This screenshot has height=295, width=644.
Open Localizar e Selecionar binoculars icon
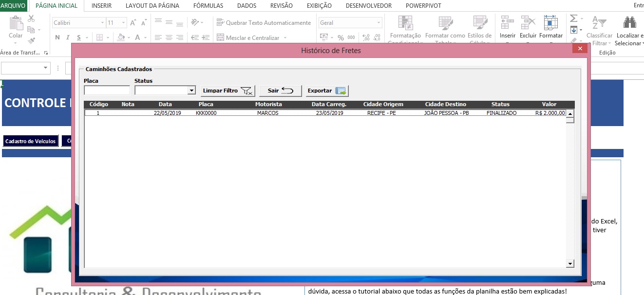(x=629, y=22)
